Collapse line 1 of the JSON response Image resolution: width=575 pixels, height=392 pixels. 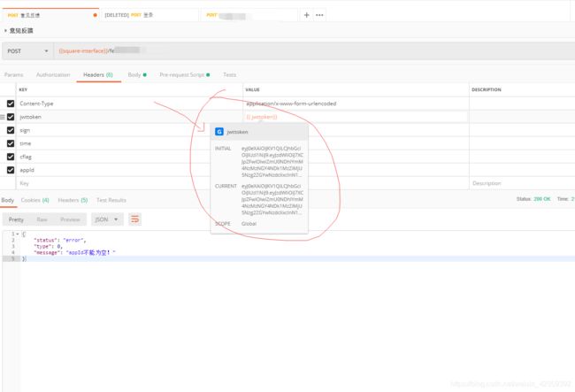[17, 234]
